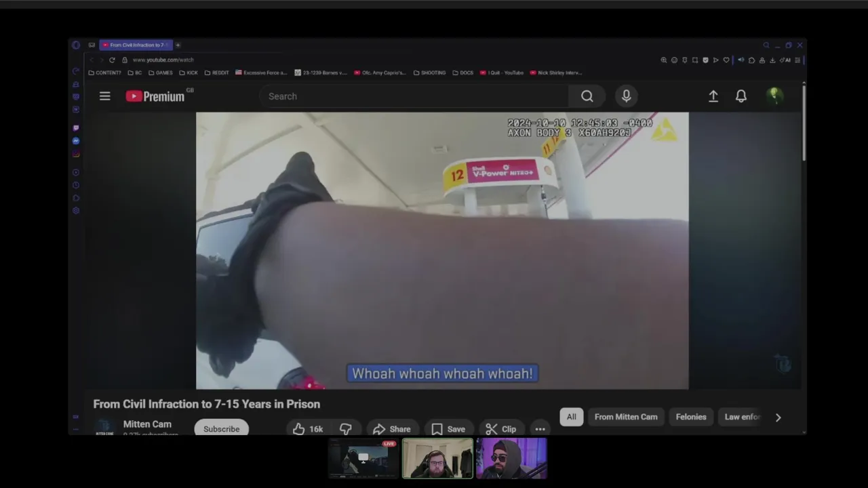
Task: Open the REDDIT bookmarks folder
Action: pyautogui.click(x=217, y=73)
